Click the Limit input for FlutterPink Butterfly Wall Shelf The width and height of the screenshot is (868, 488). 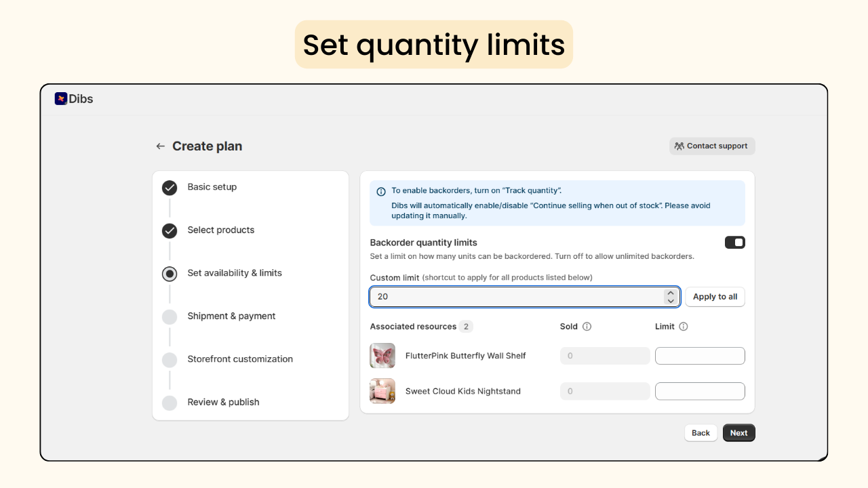[700, 355]
